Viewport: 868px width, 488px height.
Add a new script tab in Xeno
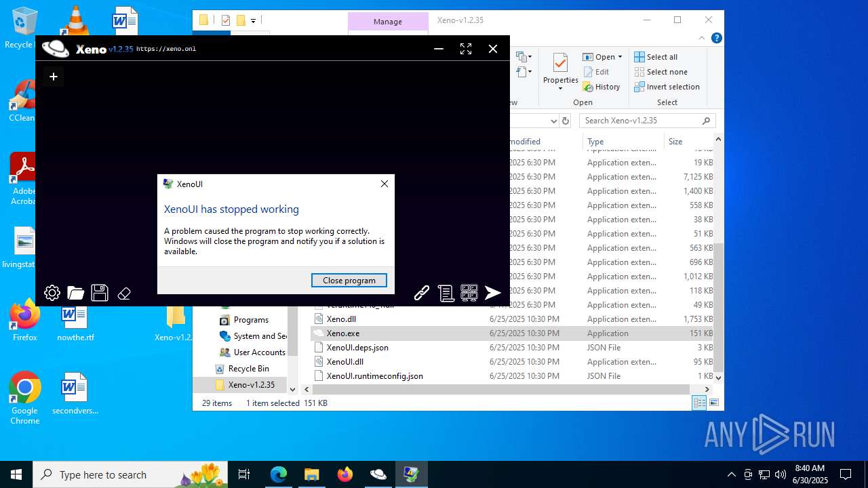[x=54, y=77]
